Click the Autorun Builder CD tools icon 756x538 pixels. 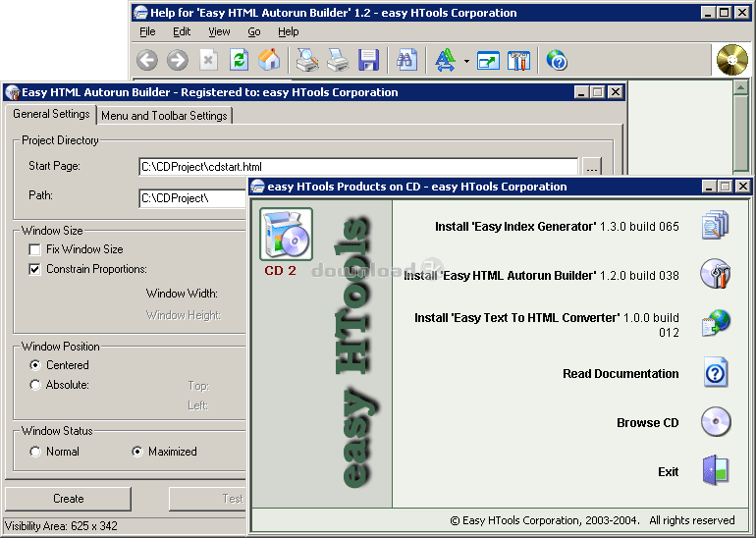[x=716, y=274]
